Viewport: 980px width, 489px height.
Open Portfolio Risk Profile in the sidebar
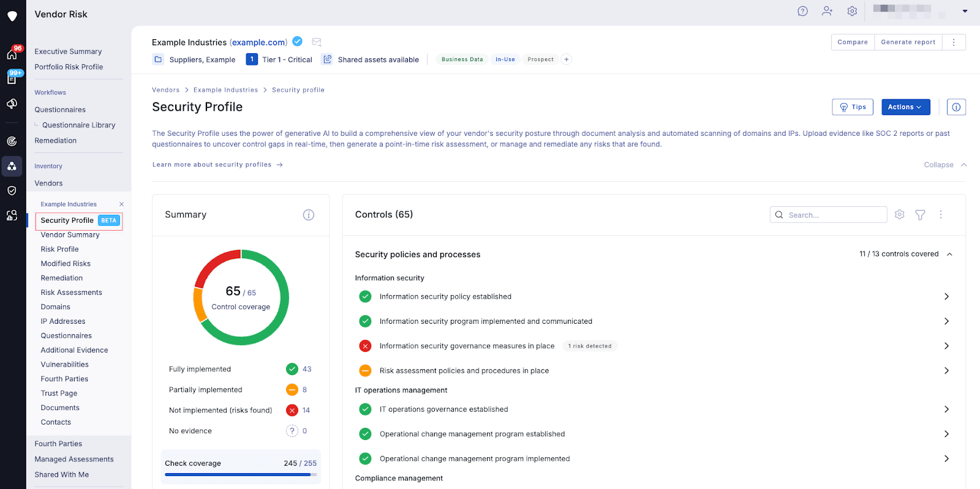click(x=69, y=67)
